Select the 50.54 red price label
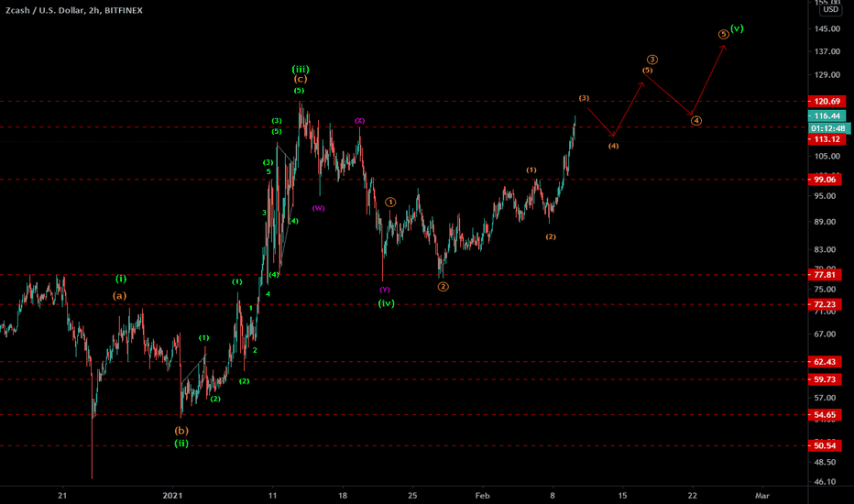The height and width of the screenshot is (504, 854). (x=825, y=445)
